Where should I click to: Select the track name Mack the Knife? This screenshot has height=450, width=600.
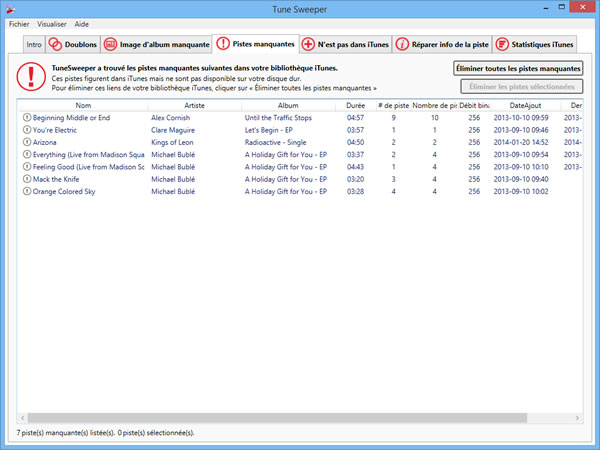[56, 179]
